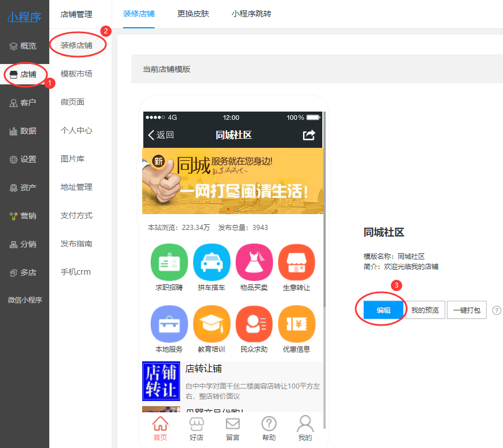Viewport: 503px width, 448px height.
Task: Click the help question mark beside 一键打包
Action: click(497, 310)
